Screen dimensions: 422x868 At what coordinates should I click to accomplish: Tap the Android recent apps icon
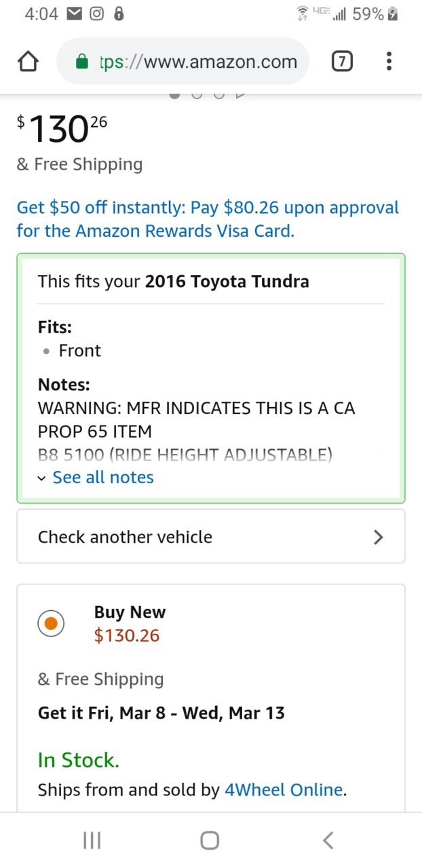(92, 841)
